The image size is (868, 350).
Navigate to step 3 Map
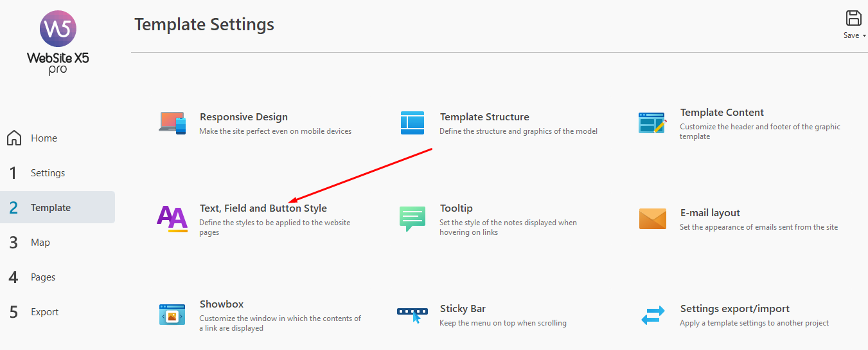[40, 243]
